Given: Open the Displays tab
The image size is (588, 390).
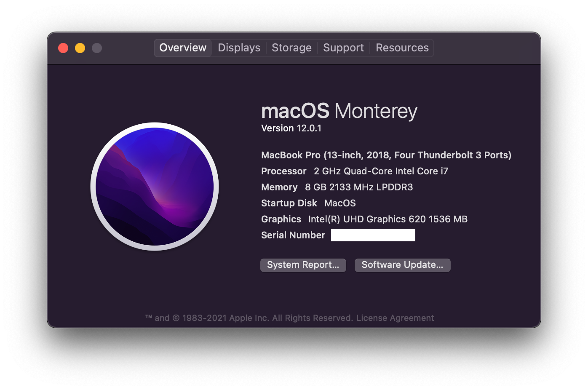Looking at the screenshot, I should point(239,48).
